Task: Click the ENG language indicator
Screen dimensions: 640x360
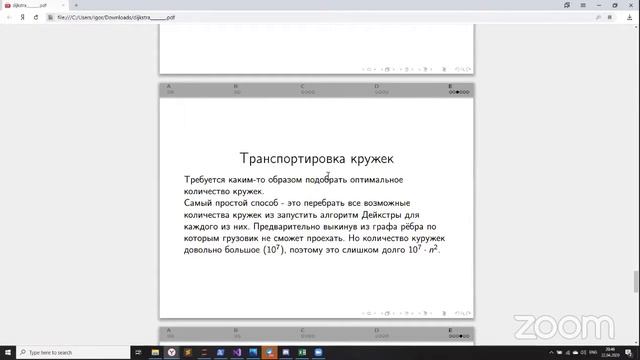Action: click(593, 352)
